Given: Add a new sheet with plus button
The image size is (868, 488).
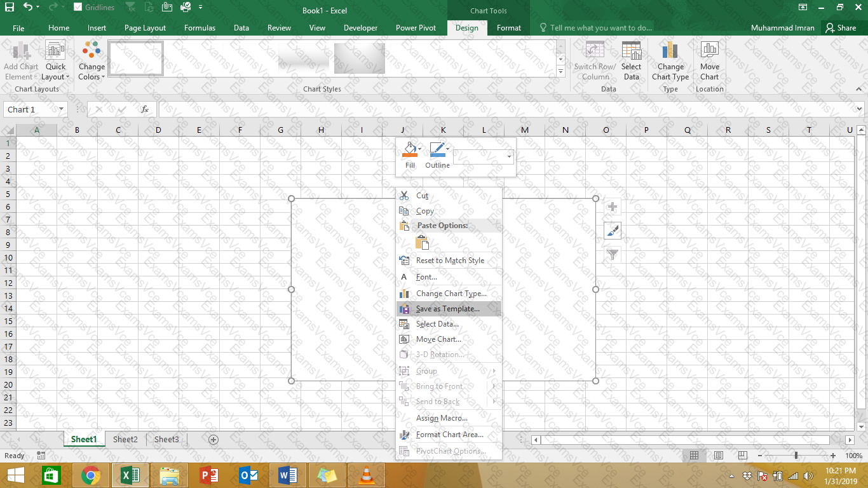Looking at the screenshot, I should click(x=214, y=440).
